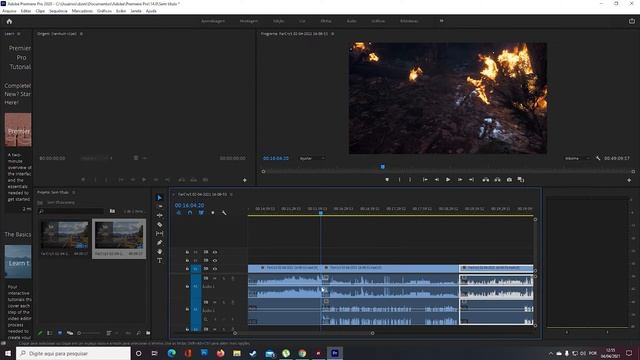Open Source Monitor panel menu
This screenshot has height=360, width=640.
pos(81,34)
